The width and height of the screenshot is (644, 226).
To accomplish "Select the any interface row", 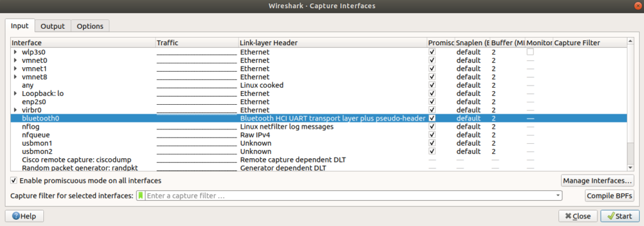I will (x=319, y=85).
